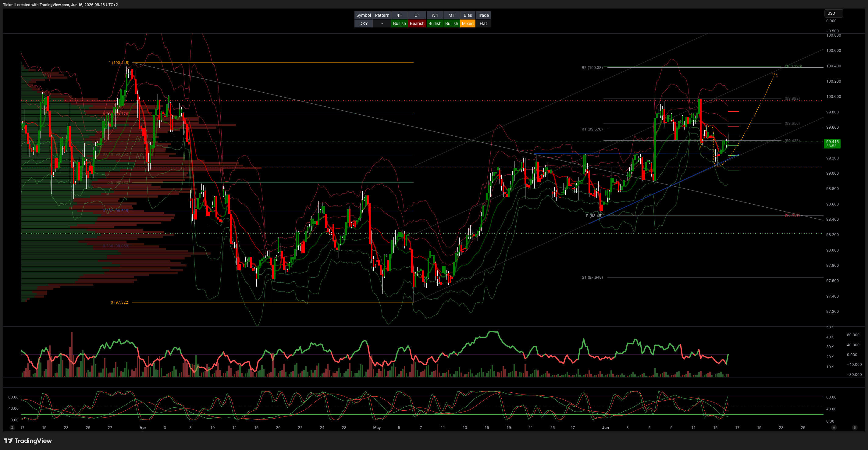
Task: Click the Jun label on time axis
Action: pyautogui.click(x=606, y=427)
